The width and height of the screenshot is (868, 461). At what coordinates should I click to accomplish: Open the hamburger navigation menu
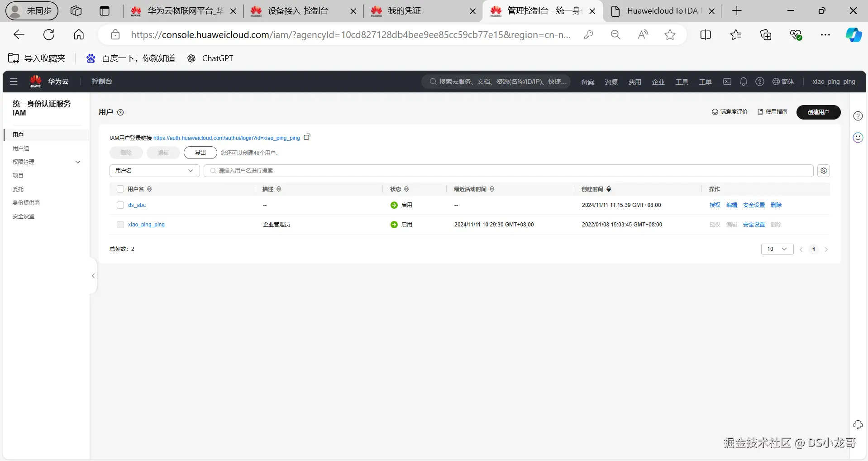click(x=14, y=82)
